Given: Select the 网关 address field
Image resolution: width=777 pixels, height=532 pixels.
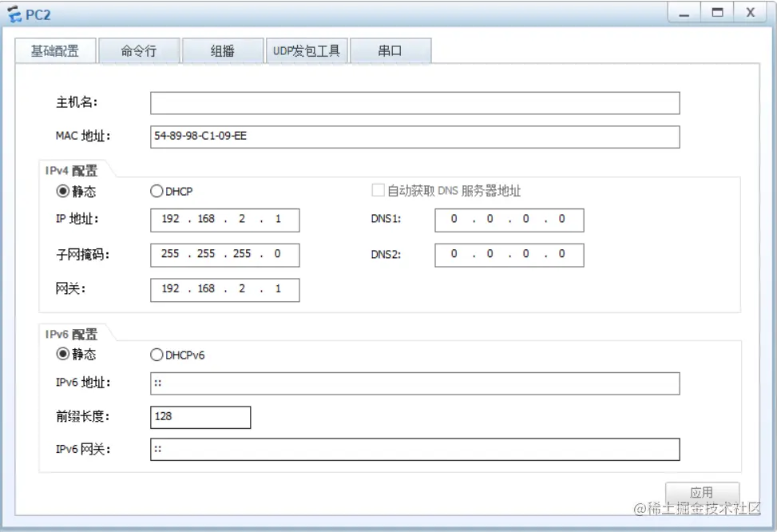Looking at the screenshot, I should (224, 289).
